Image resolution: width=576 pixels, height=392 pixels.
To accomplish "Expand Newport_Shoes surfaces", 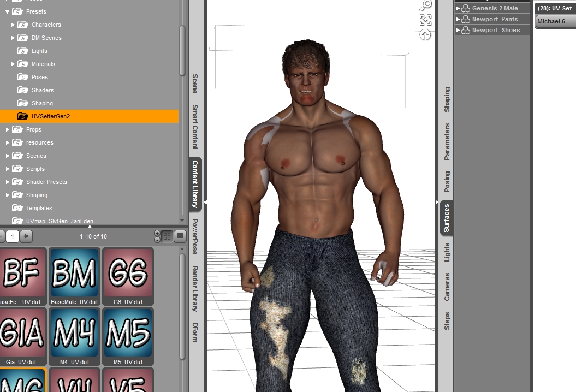I will click(x=458, y=30).
